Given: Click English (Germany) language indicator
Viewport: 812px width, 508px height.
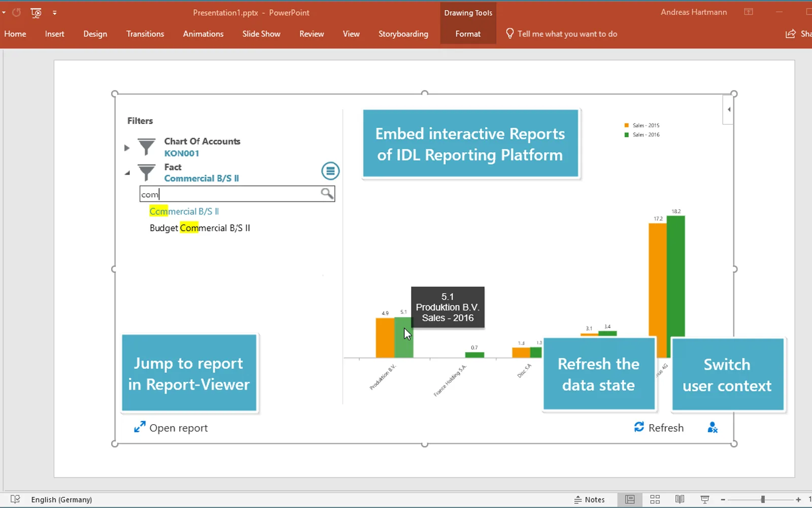Looking at the screenshot, I should point(61,500).
